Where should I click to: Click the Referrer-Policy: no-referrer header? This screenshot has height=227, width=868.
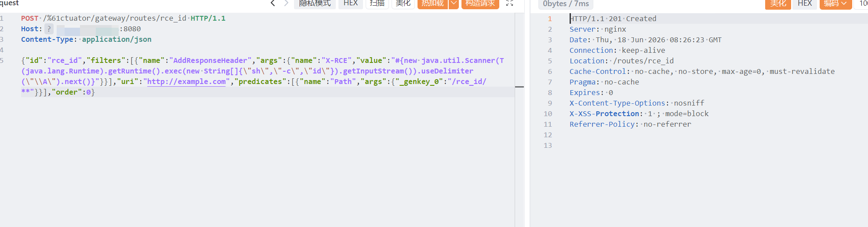(630, 124)
